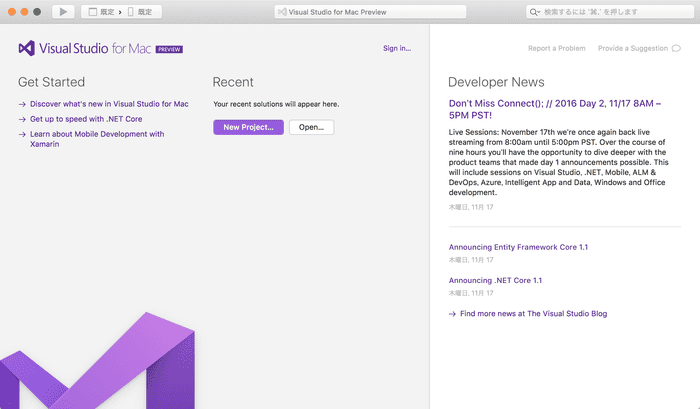Click the New Project button
Screen dimensions: 700x409
(x=248, y=127)
